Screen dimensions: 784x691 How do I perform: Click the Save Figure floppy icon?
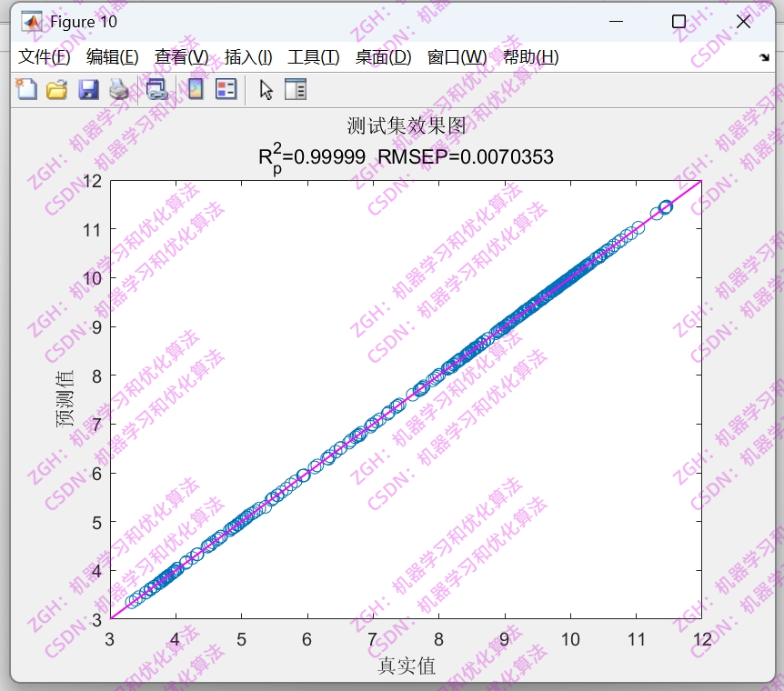[88, 90]
